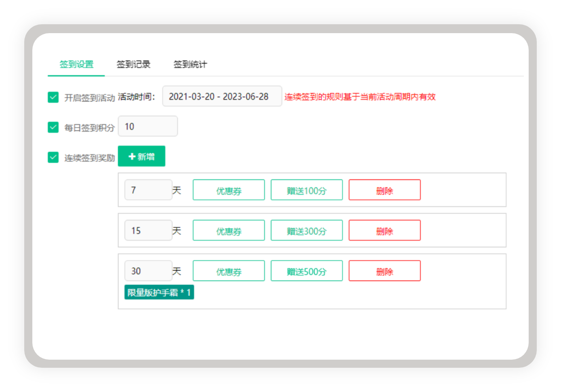Select the 签到设置 tab

point(76,64)
